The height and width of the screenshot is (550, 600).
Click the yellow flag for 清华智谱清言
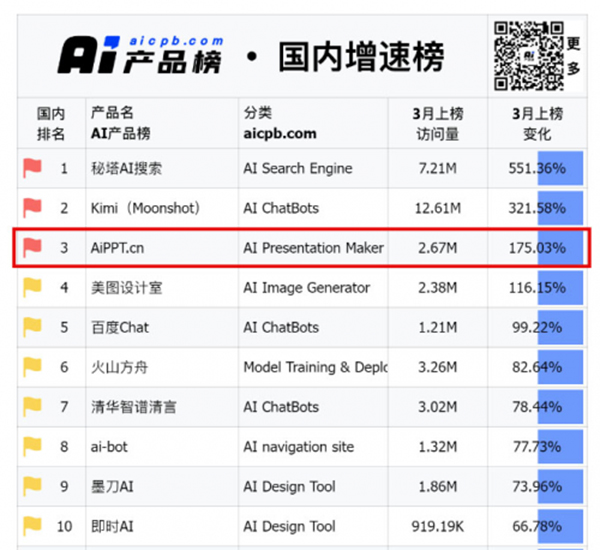tap(32, 407)
